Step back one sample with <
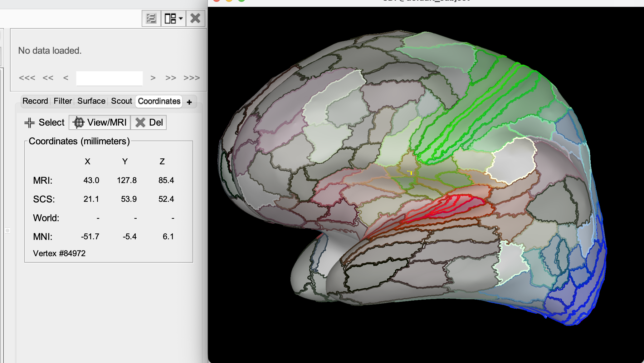 pos(66,78)
